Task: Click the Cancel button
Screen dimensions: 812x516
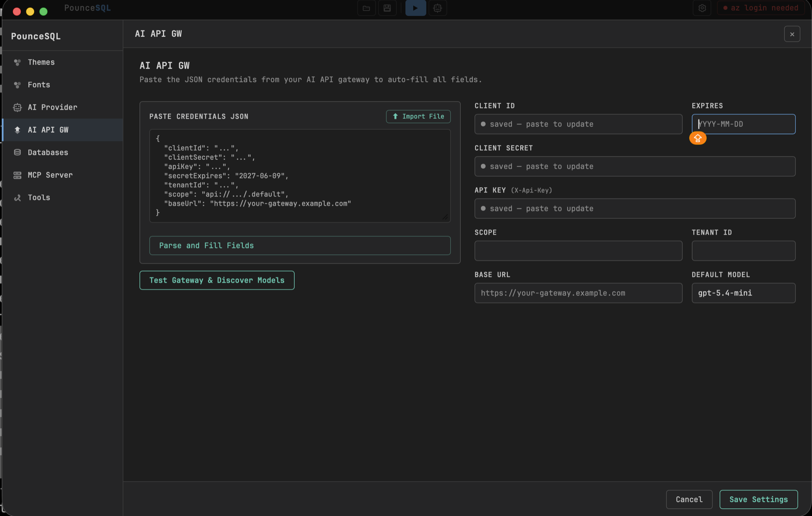Action: click(x=689, y=499)
